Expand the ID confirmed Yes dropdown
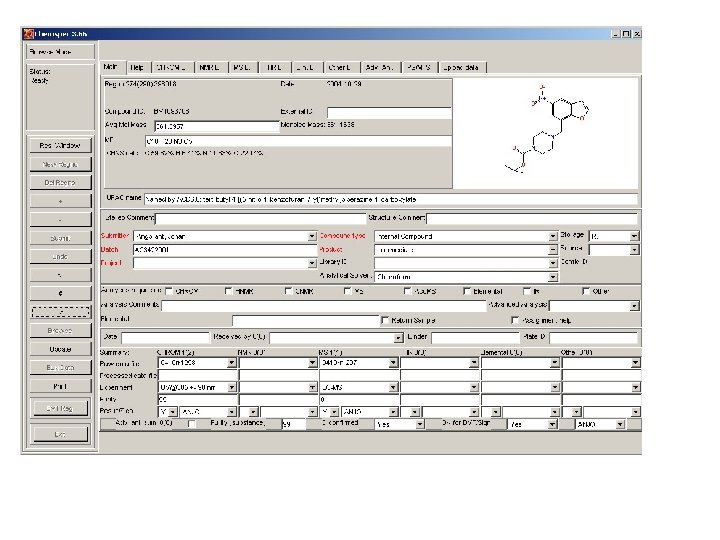 [x=420, y=425]
